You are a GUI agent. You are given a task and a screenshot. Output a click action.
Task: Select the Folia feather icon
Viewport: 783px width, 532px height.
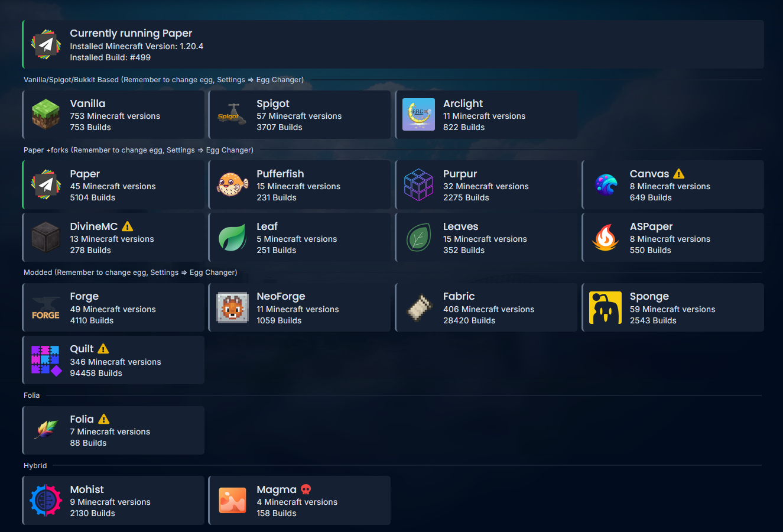[46, 430]
